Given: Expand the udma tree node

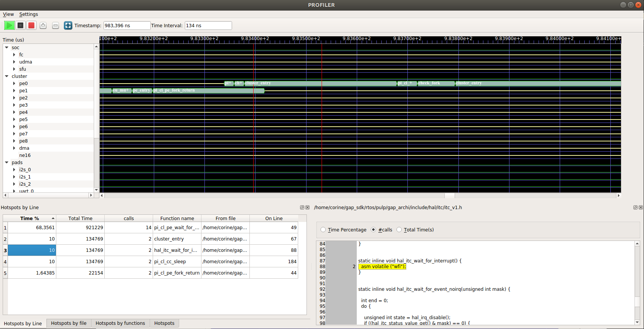Looking at the screenshot, I should point(14,62).
